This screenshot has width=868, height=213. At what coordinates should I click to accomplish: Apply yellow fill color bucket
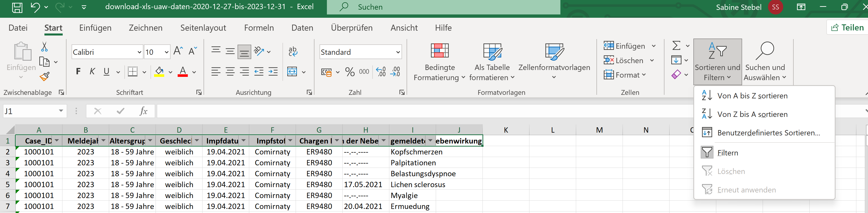[159, 72]
